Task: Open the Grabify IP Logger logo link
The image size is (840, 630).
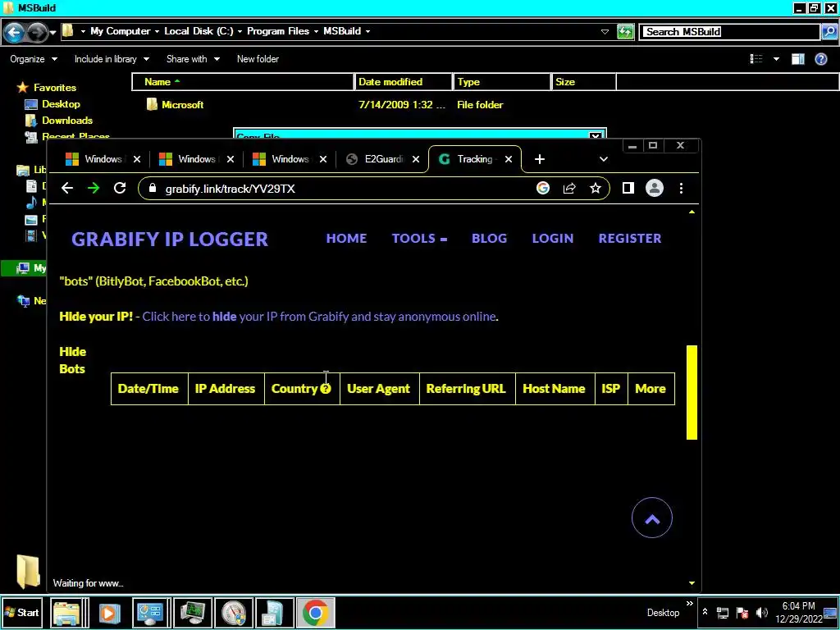Action: [170, 239]
